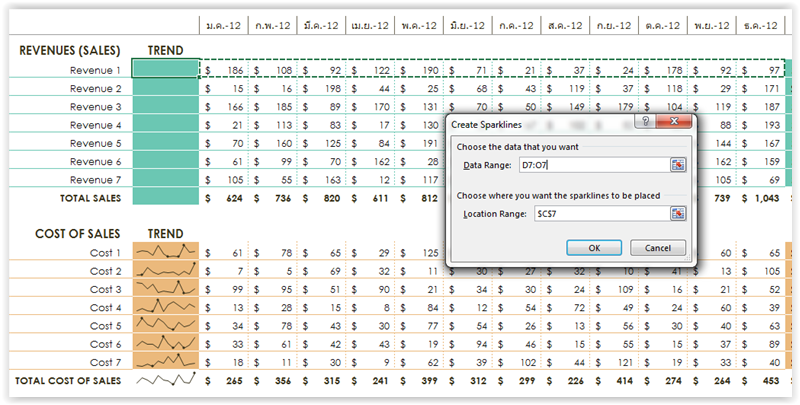This screenshot has width=800, height=405.
Task: Select Cost 7 July value 102
Action: tap(528, 362)
